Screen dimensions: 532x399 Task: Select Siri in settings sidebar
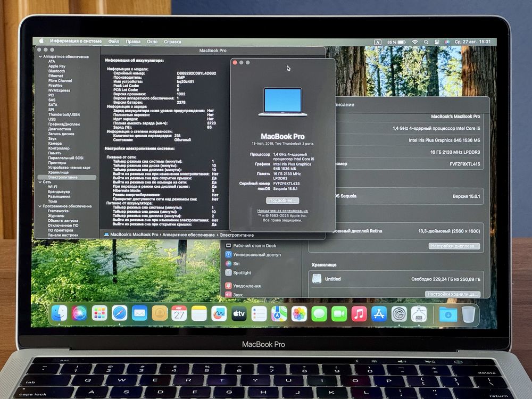click(x=236, y=264)
